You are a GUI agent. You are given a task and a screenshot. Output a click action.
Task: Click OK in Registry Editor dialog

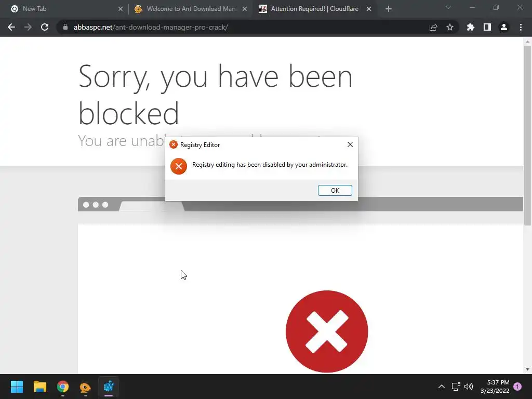(335, 190)
